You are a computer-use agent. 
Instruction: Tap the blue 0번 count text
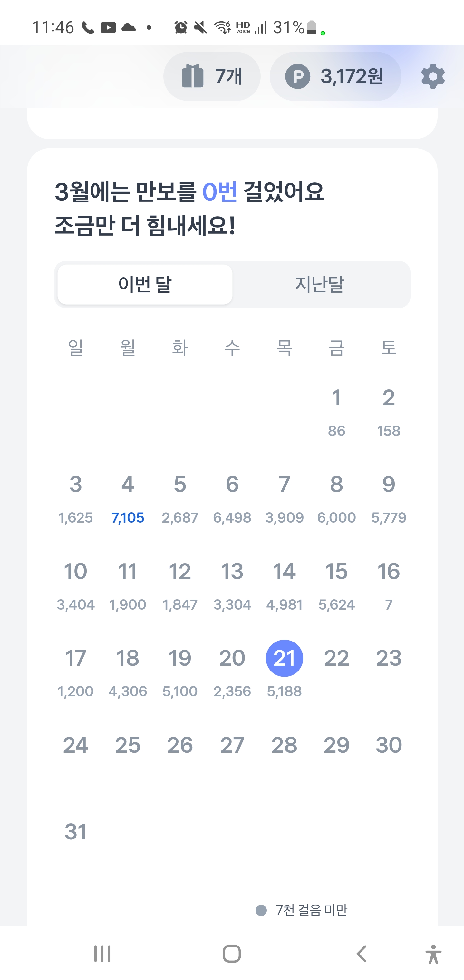(x=219, y=191)
